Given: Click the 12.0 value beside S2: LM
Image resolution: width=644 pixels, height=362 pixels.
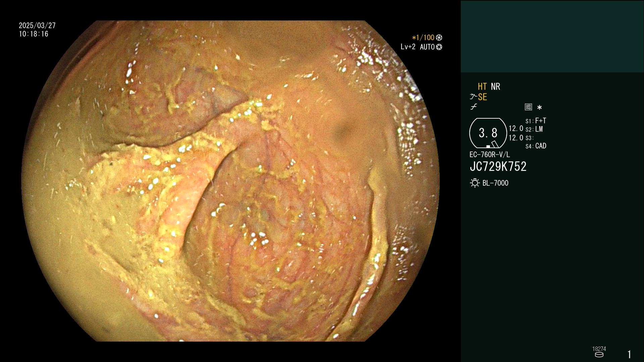Looking at the screenshot, I should tap(516, 128).
